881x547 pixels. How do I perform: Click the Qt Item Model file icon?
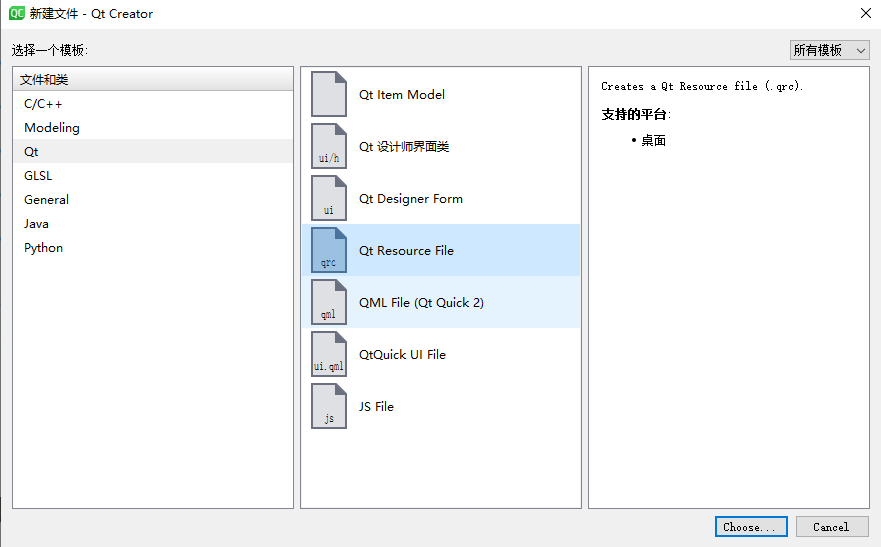point(329,94)
